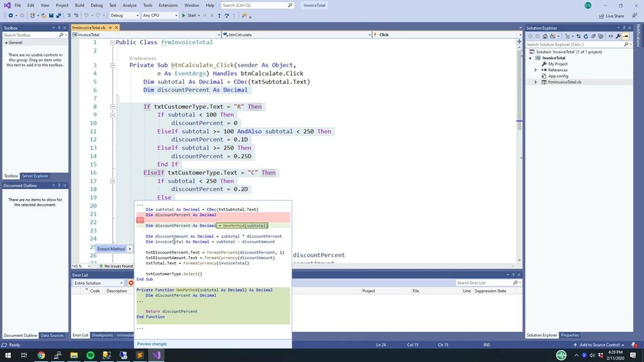The height and width of the screenshot is (362, 644).
Task: Open zoom level 145% dropdown
Action: (x=81, y=266)
